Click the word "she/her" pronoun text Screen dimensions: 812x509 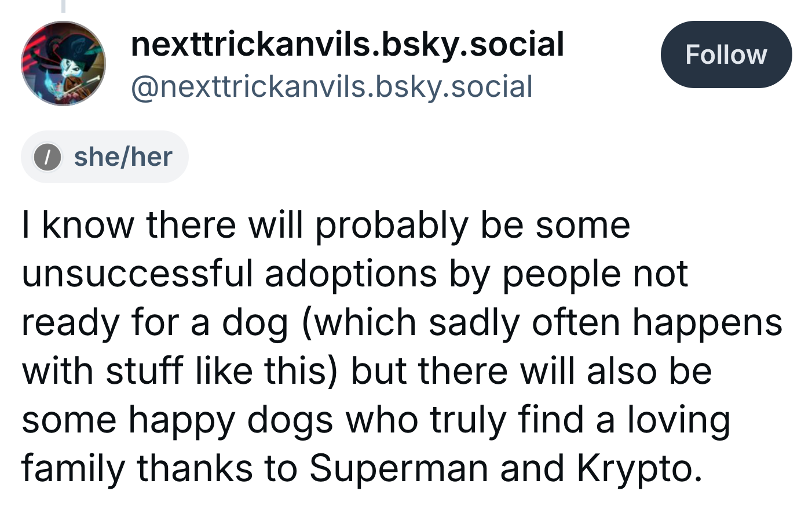click(123, 157)
